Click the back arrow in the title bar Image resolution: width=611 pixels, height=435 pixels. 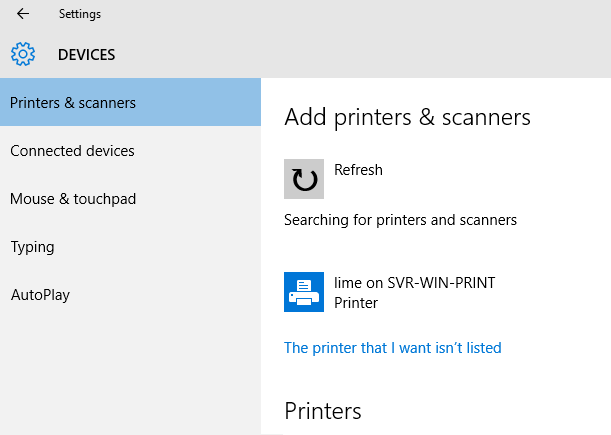click(23, 14)
